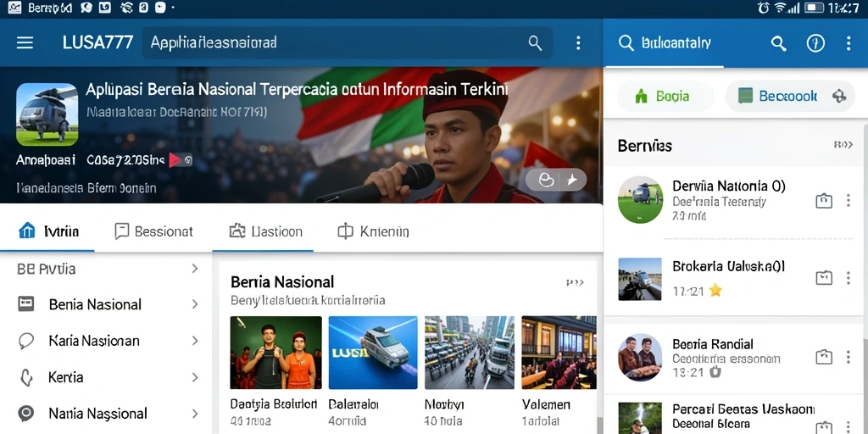Click the second search magnifier in the right panel header

click(x=778, y=43)
